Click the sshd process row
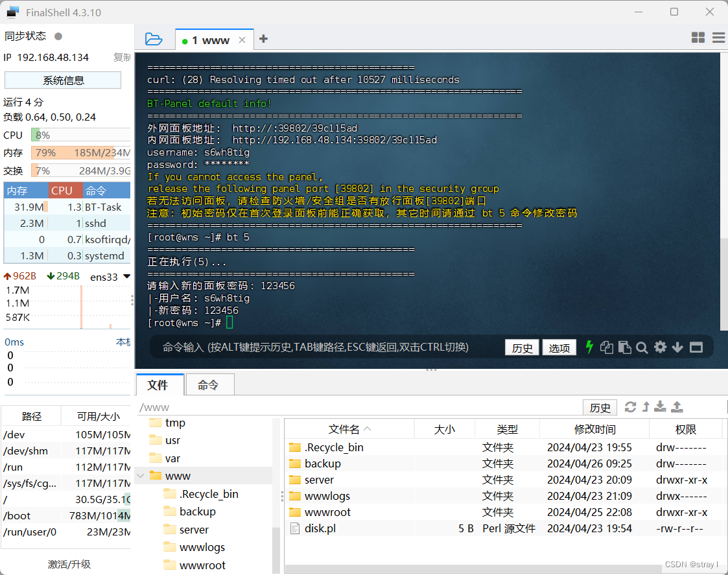Image resolution: width=728 pixels, height=575 pixels. [67, 224]
